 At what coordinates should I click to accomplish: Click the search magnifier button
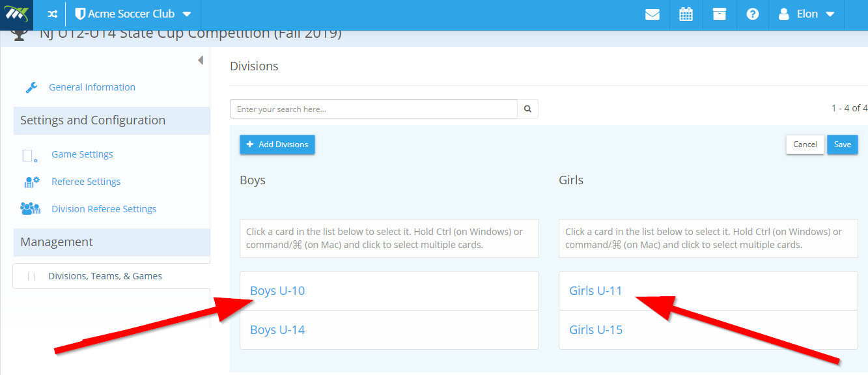[528, 109]
